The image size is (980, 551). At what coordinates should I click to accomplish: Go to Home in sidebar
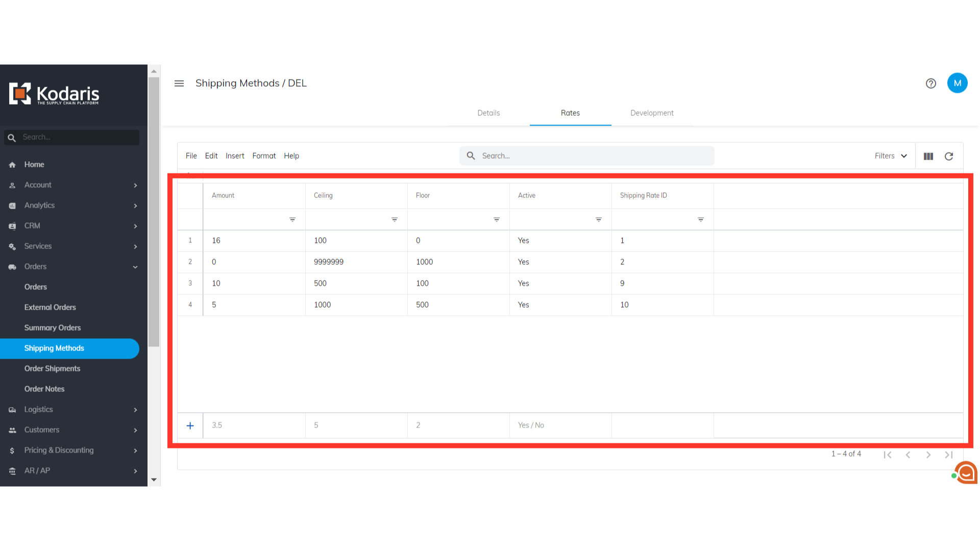(34, 165)
